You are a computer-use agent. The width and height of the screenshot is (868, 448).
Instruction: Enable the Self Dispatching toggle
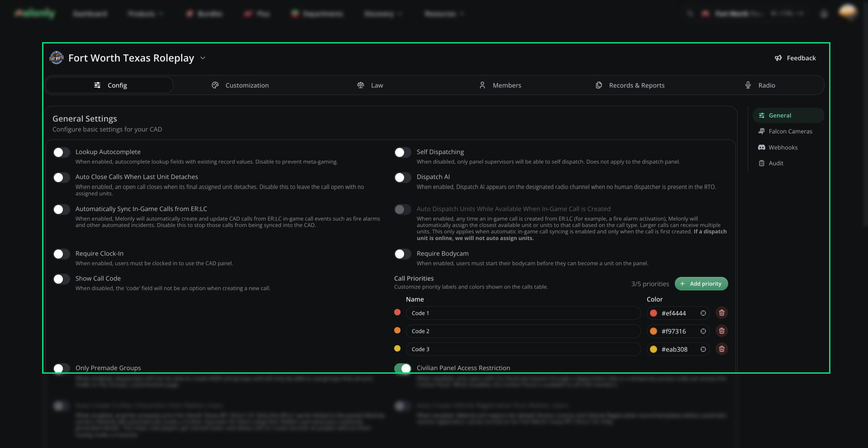pyautogui.click(x=403, y=153)
